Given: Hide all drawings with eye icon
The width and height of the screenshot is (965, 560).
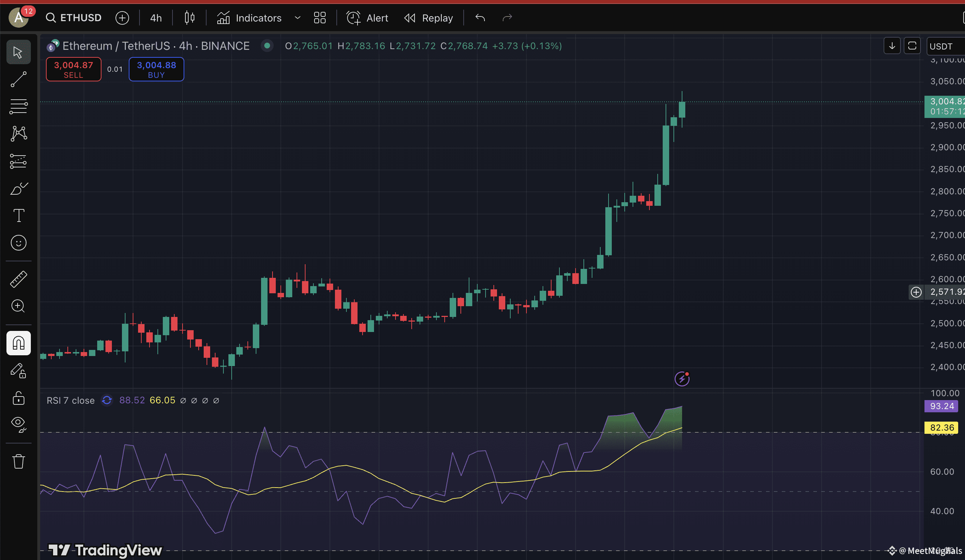Looking at the screenshot, I should 18,424.
